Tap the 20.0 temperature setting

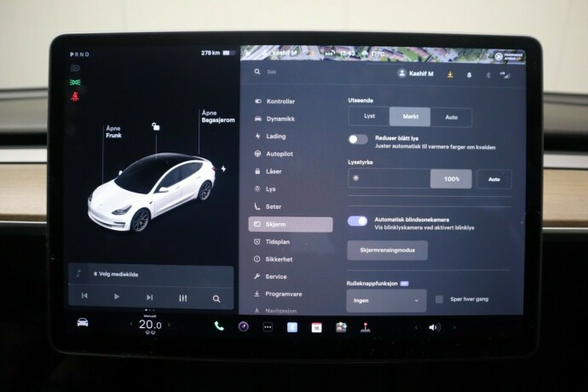[150, 325]
